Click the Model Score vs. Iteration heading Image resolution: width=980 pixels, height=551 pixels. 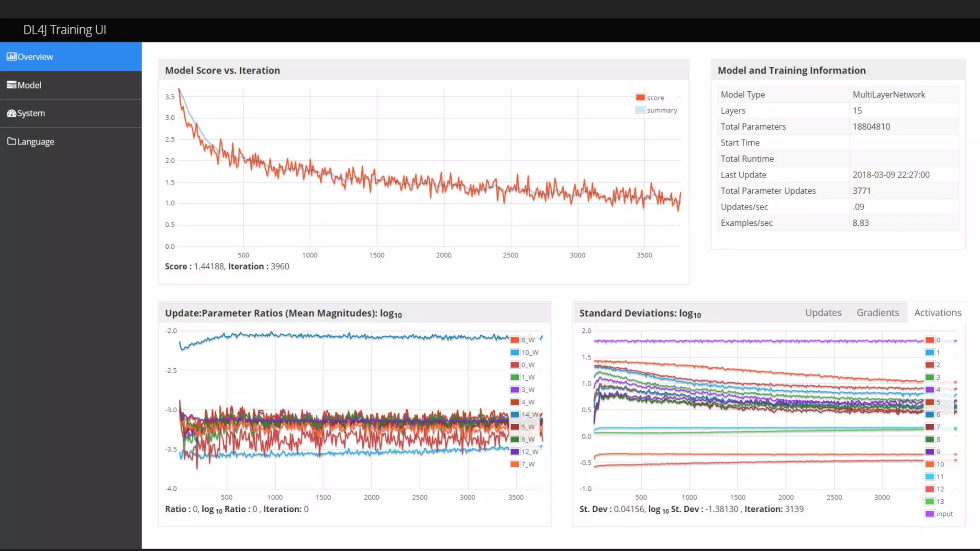(x=222, y=70)
